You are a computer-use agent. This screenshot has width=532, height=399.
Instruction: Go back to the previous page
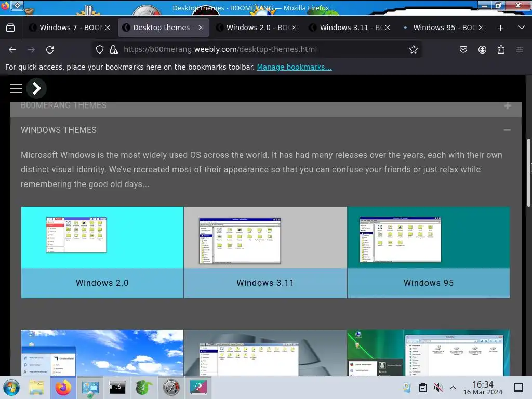pos(12,49)
